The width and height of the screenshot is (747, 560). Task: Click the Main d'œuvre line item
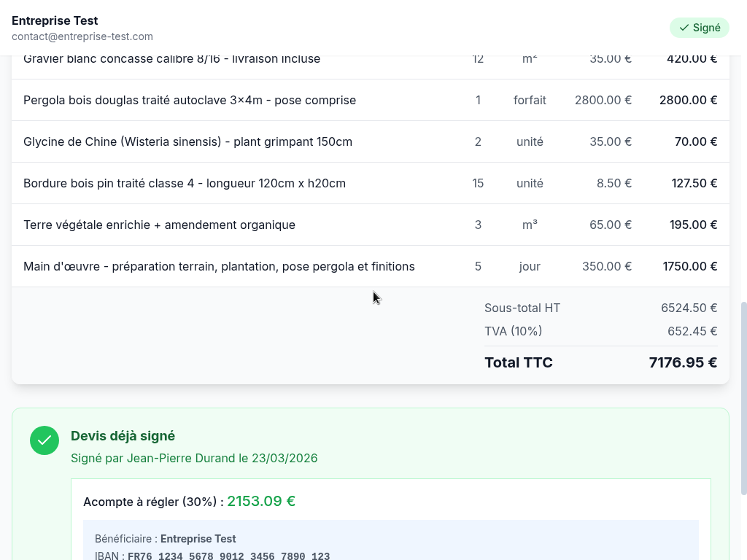(219, 266)
